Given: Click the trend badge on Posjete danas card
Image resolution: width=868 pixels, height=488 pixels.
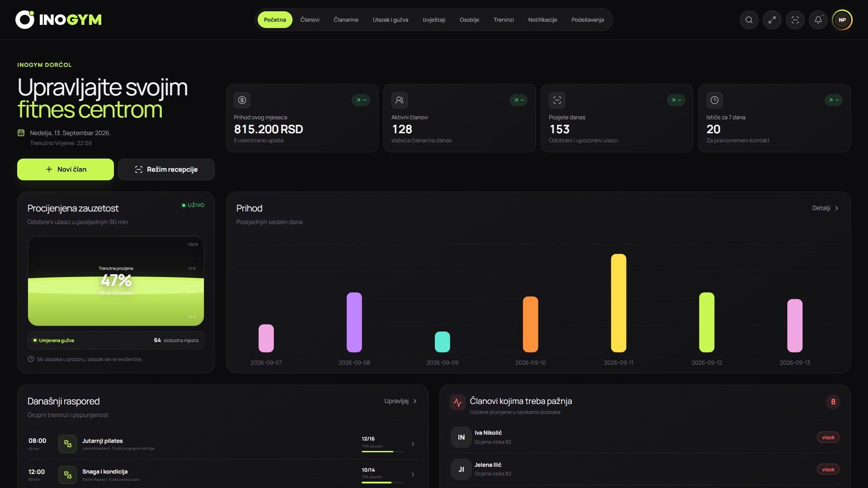Looking at the screenshot, I should click(x=676, y=100).
